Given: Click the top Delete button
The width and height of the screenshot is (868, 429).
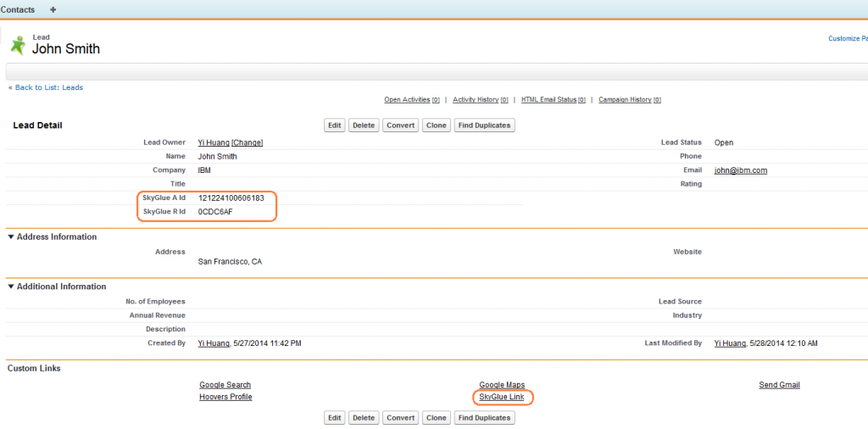Looking at the screenshot, I should click(x=364, y=125).
